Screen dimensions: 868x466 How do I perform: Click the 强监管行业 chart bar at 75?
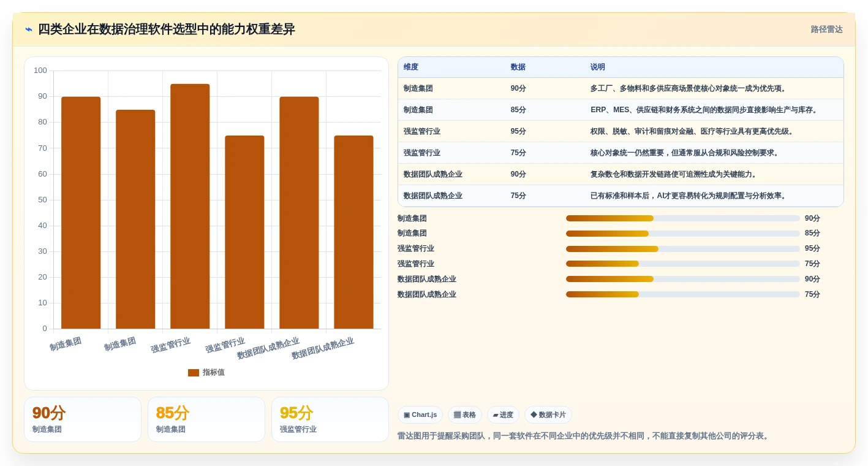(244, 232)
